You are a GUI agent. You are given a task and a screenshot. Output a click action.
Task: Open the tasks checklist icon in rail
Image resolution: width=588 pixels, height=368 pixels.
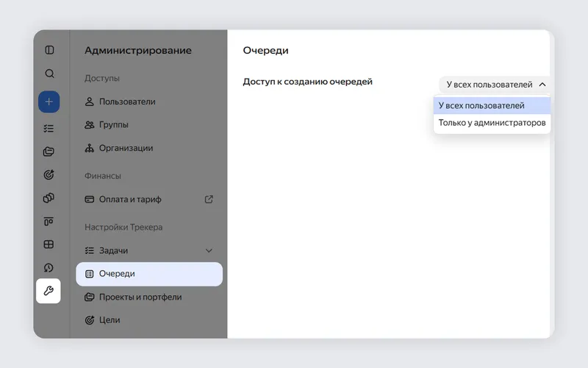pyautogui.click(x=49, y=128)
